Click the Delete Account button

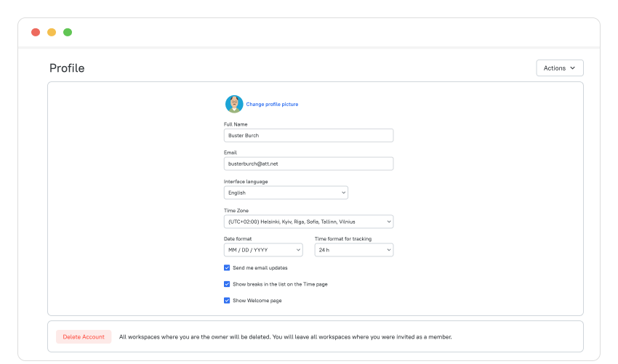[84, 337]
